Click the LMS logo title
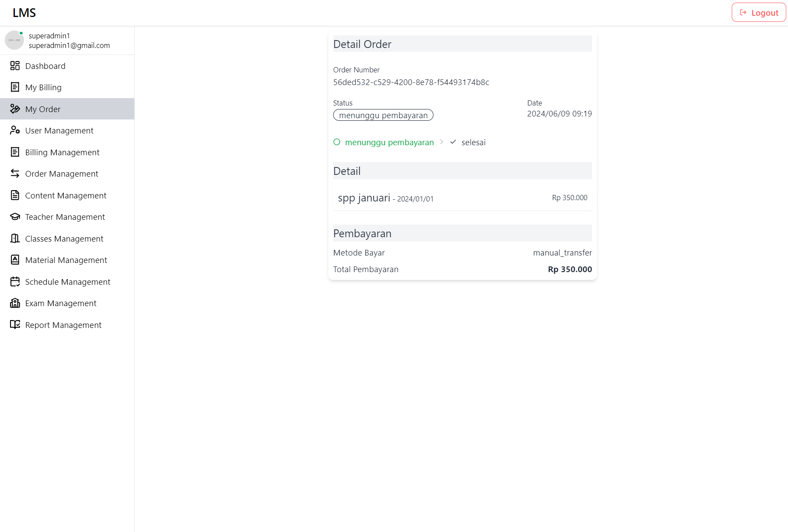This screenshot has width=788, height=532. (x=24, y=13)
